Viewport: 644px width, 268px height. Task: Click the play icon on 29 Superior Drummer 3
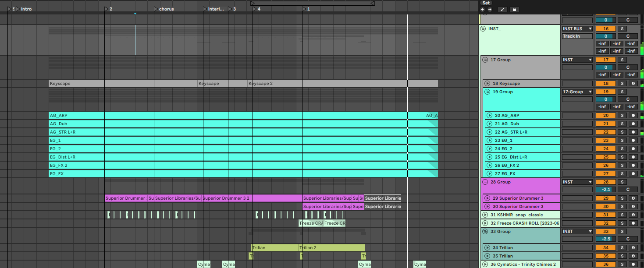(487, 198)
